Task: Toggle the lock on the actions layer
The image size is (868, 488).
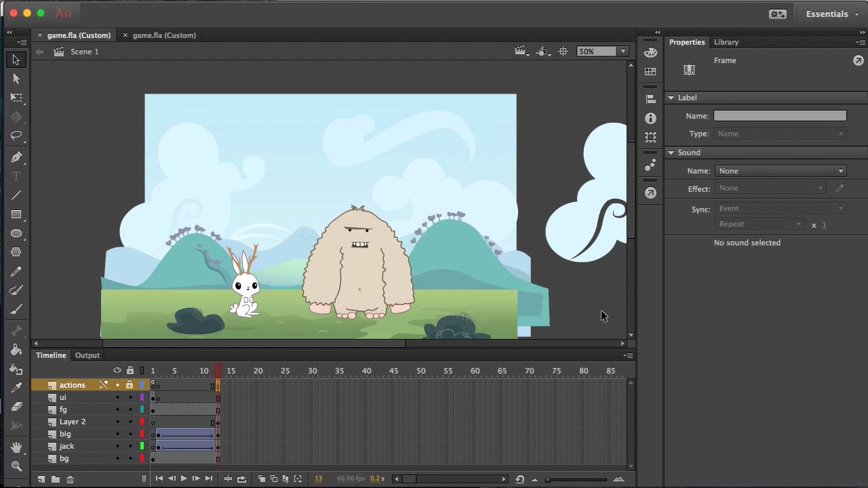Action: pos(130,385)
